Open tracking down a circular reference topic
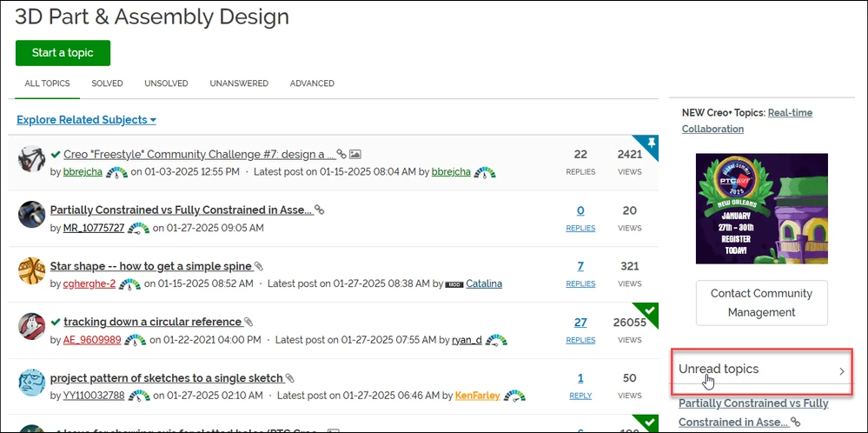Viewport: 868px width, 433px height. point(153,322)
